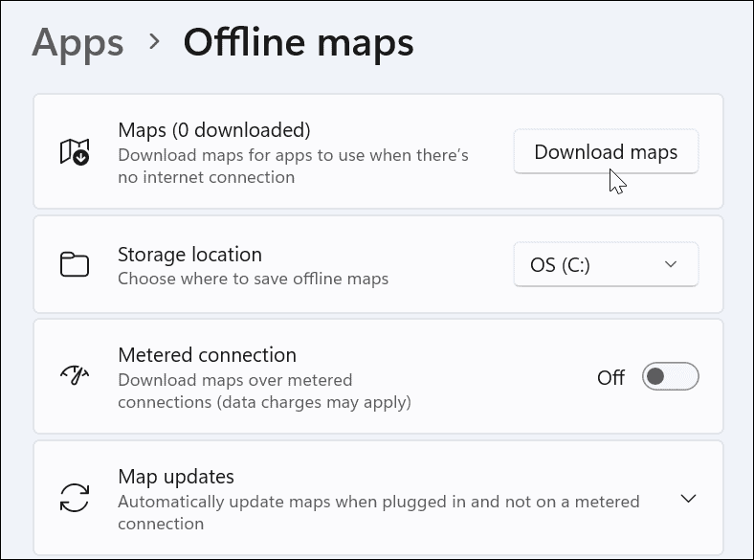Click the down arrow in the storage combo box
Screen dimensions: 754x560
point(671,265)
